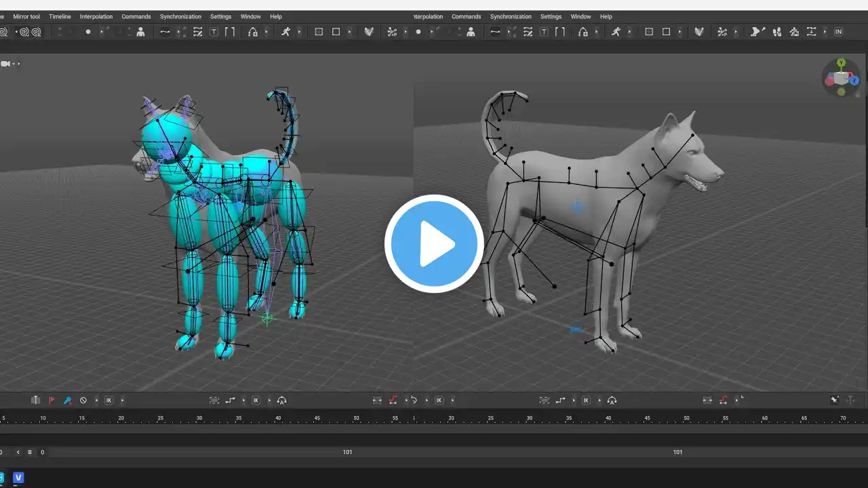Jump to frame 10 on the timeline ruler

coord(43,418)
